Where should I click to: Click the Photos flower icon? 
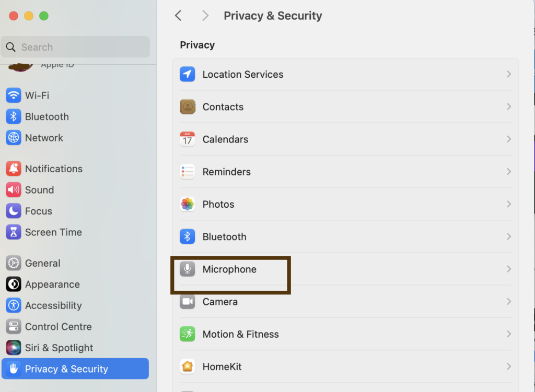pyautogui.click(x=188, y=204)
